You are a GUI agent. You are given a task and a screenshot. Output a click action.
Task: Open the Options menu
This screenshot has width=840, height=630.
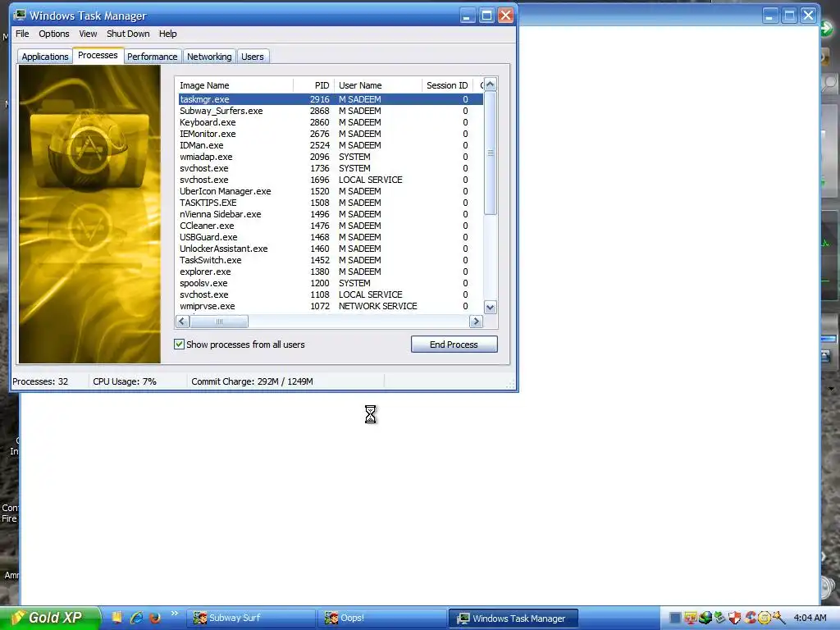click(53, 34)
